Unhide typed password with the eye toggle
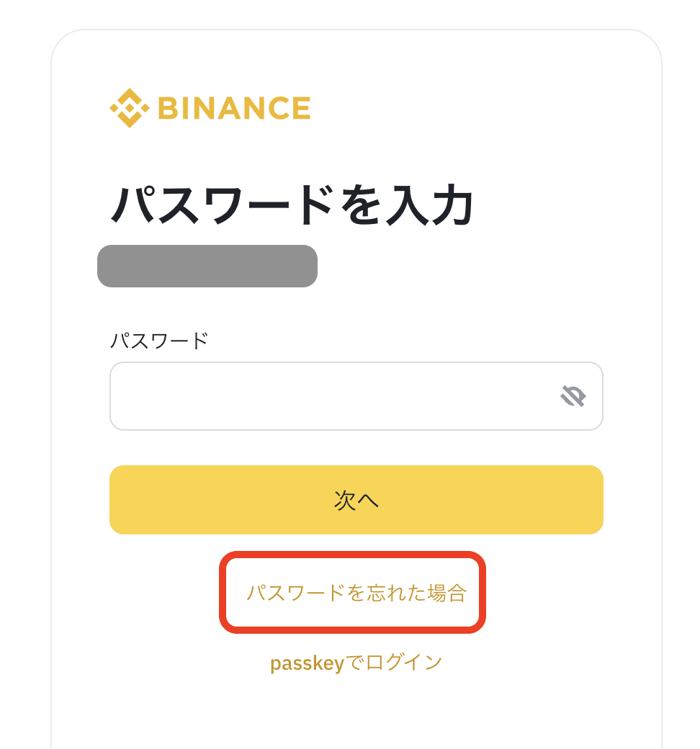 tap(573, 396)
